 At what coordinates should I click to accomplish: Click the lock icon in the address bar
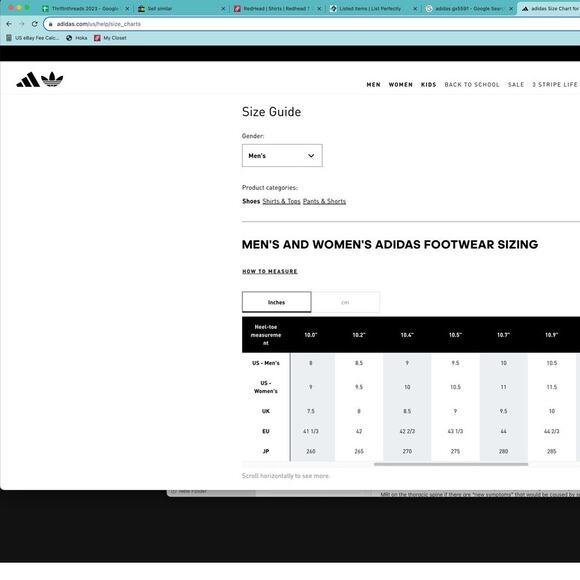[51, 24]
